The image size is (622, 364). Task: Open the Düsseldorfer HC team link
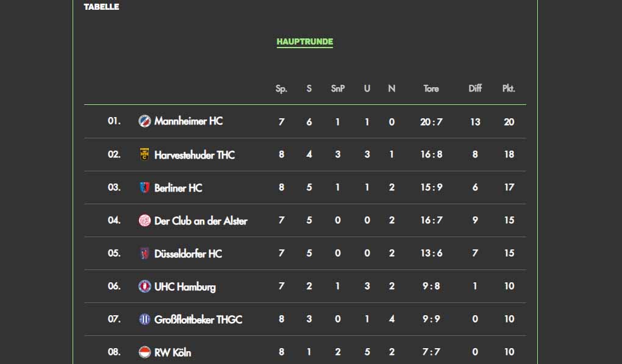188,253
